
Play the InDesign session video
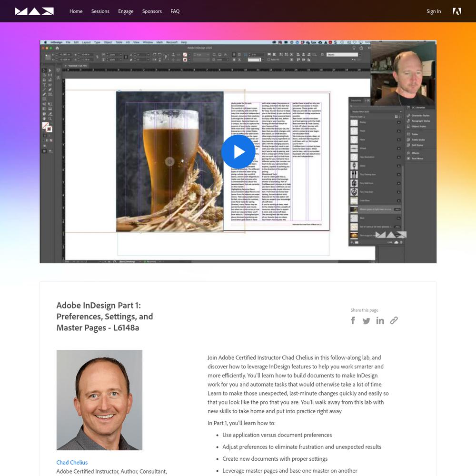click(238, 151)
